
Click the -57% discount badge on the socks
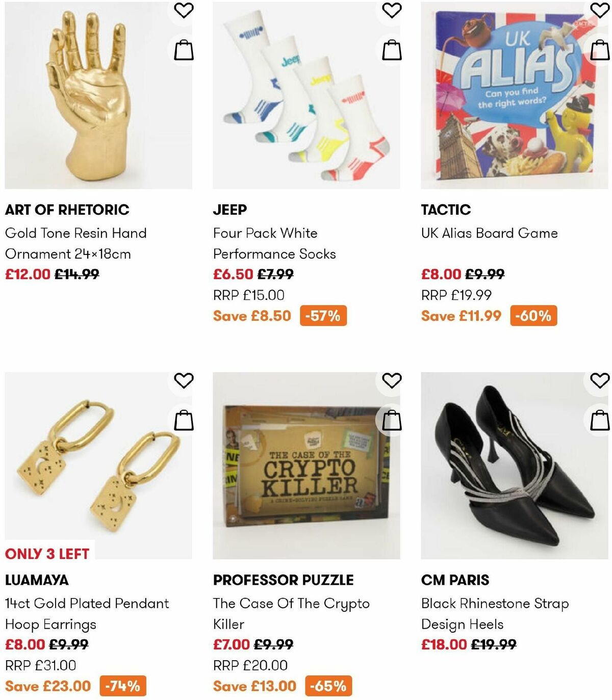(322, 316)
